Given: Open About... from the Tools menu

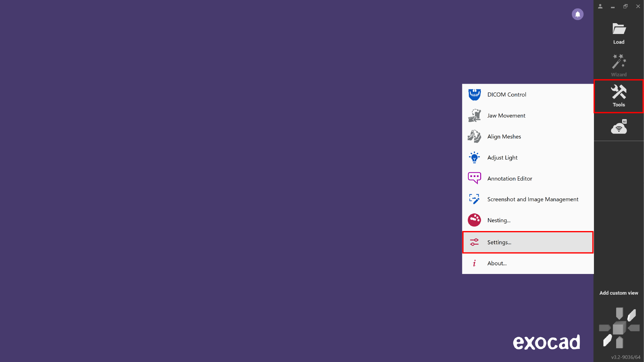Looking at the screenshot, I should (x=528, y=263).
